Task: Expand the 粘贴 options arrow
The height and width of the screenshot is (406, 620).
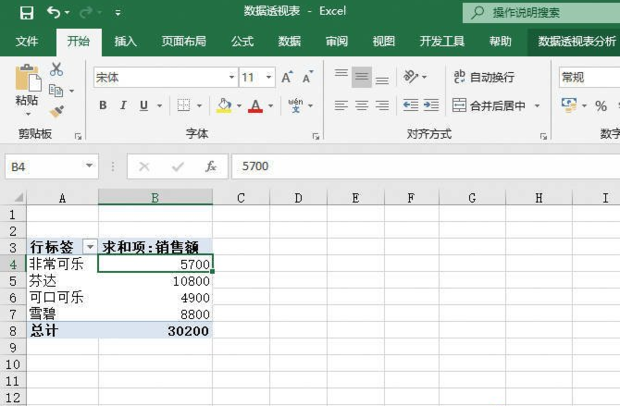Action: click(x=28, y=114)
